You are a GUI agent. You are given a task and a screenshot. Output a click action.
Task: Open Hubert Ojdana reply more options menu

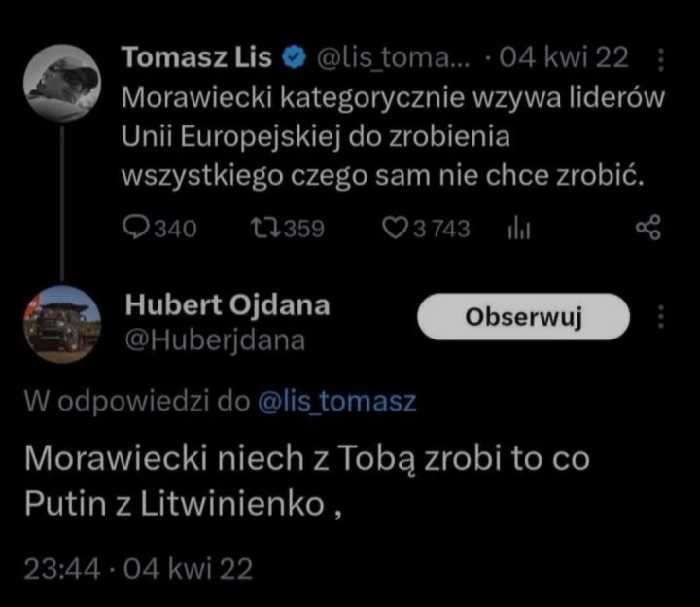click(662, 317)
